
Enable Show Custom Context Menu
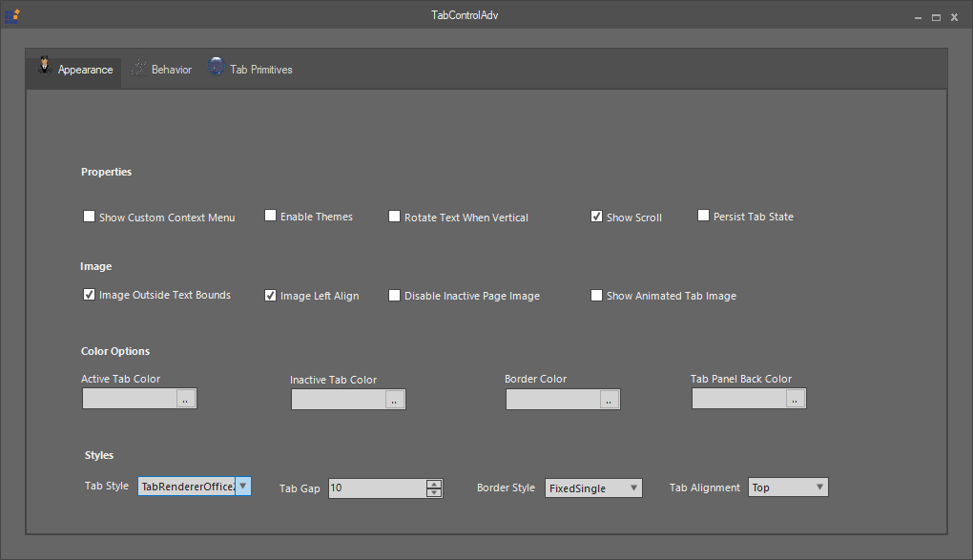(89, 216)
